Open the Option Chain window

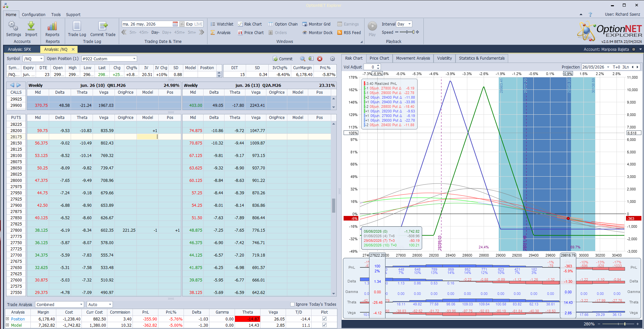[x=283, y=24]
